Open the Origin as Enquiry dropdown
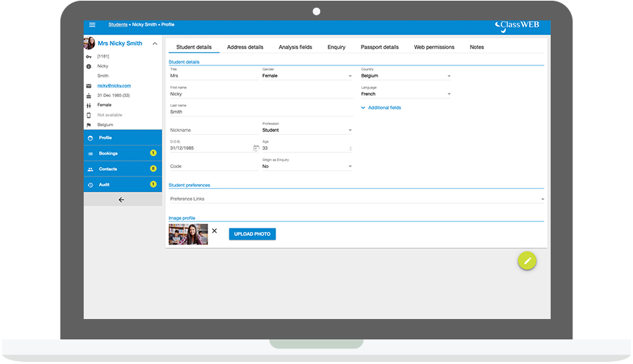This screenshot has height=364, width=633. pos(307,167)
